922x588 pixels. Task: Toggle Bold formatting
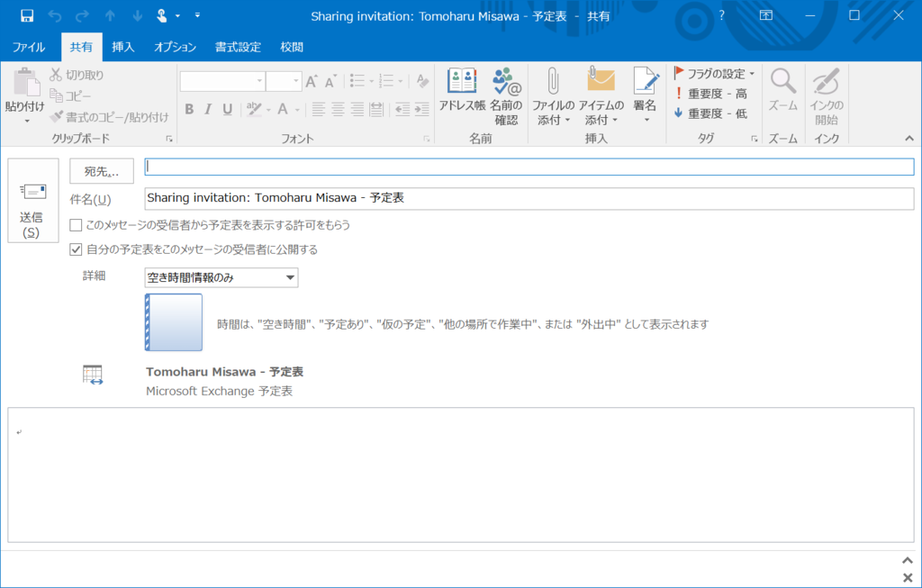point(189,109)
